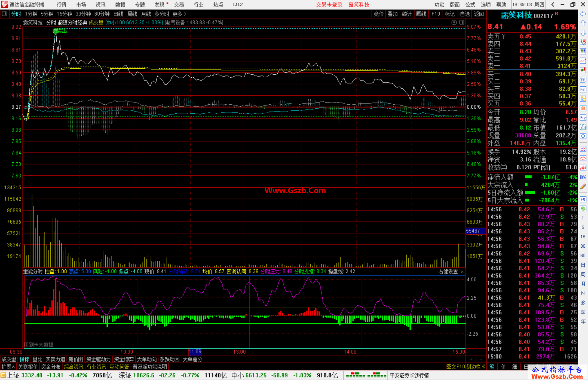Select the 买卖力道 bottom indicator tab

(55, 360)
